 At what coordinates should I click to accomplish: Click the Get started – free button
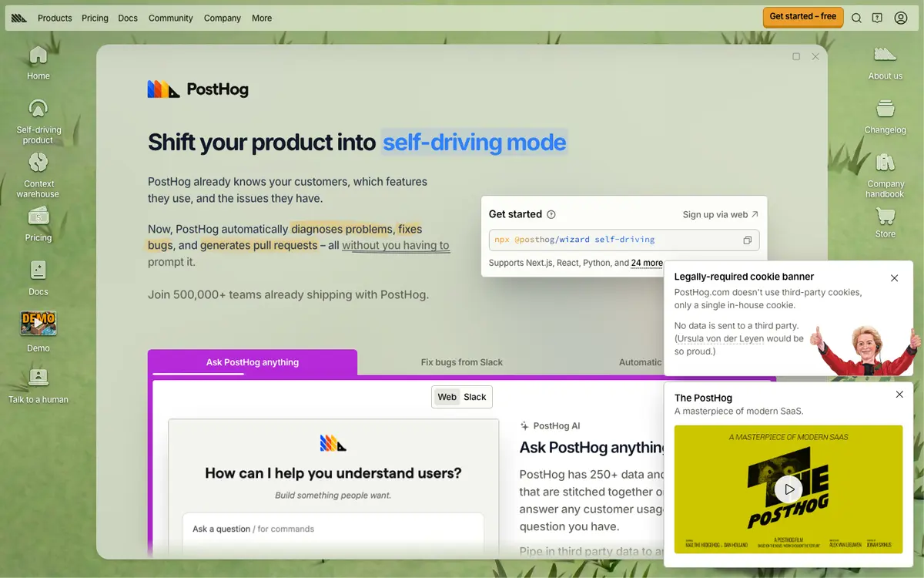[802, 17]
